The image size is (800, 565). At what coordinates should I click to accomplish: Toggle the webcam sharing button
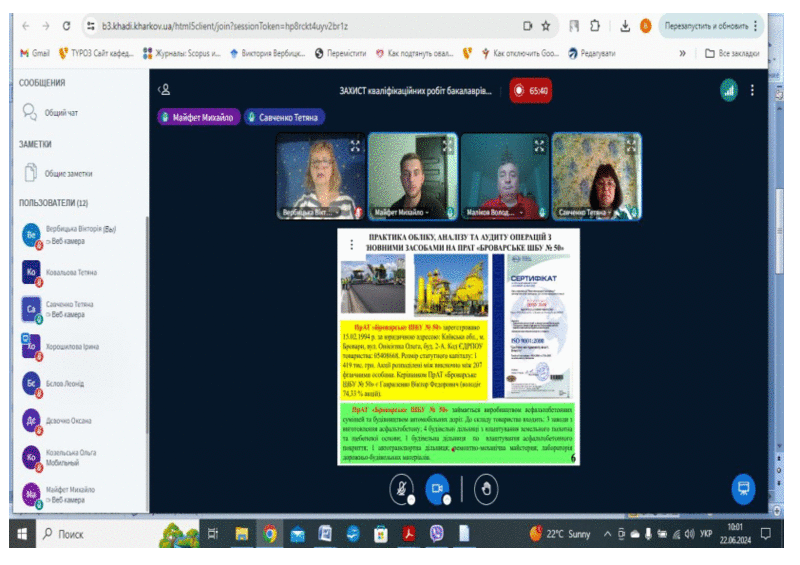tap(437, 489)
